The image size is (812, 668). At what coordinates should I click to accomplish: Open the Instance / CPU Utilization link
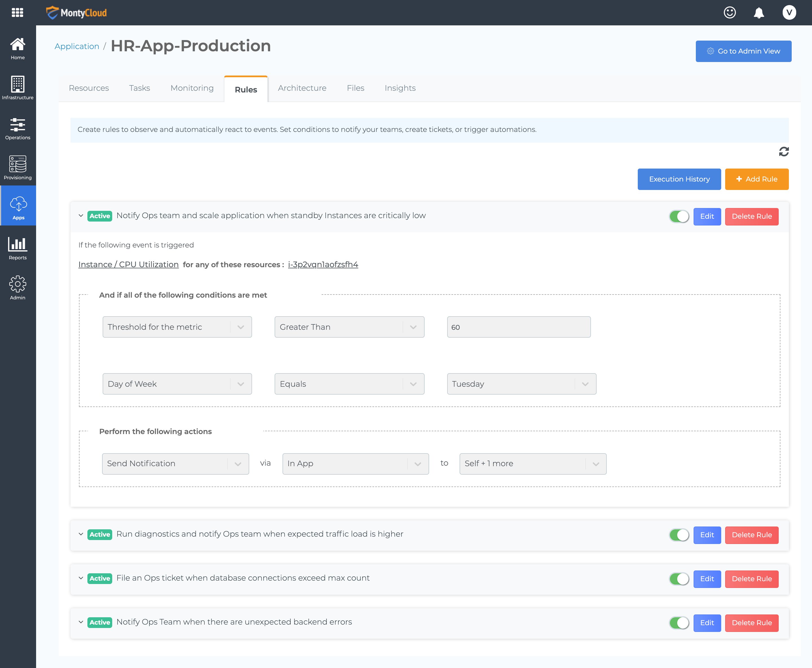(x=129, y=265)
